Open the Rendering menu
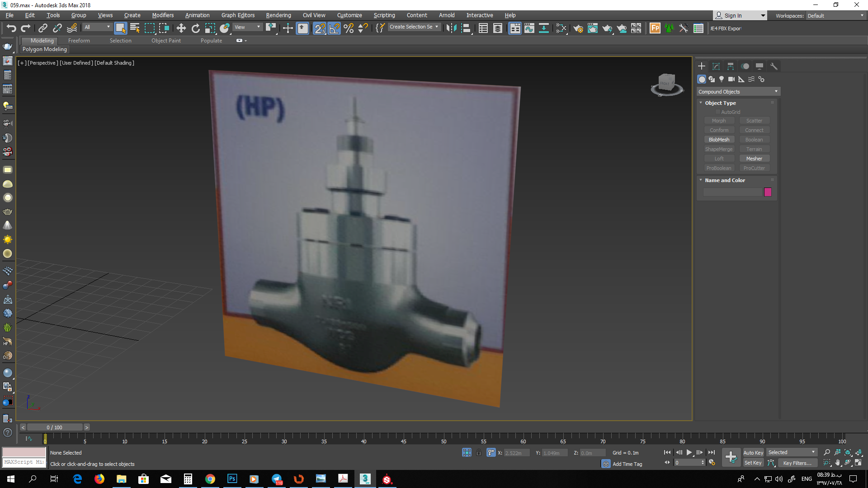 (x=278, y=15)
